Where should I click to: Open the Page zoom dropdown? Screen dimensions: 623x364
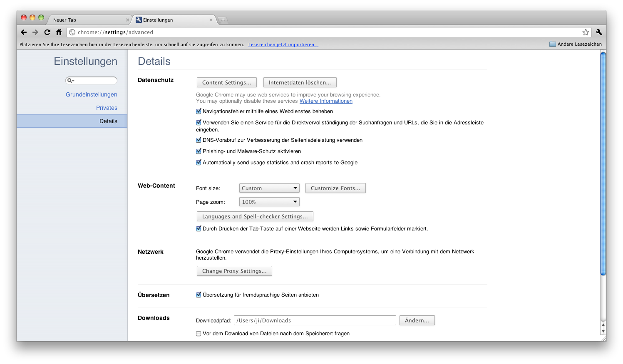coord(269,201)
